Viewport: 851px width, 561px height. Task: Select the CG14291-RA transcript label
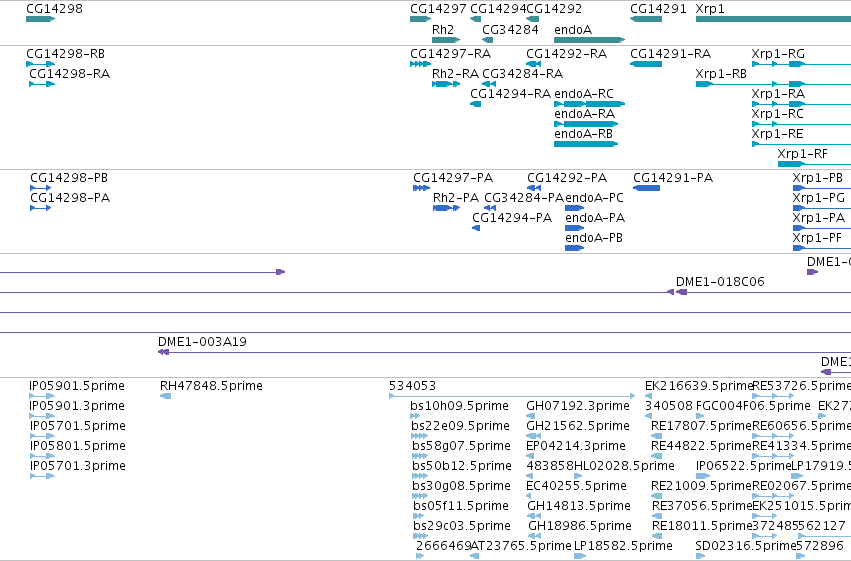click(x=671, y=54)
